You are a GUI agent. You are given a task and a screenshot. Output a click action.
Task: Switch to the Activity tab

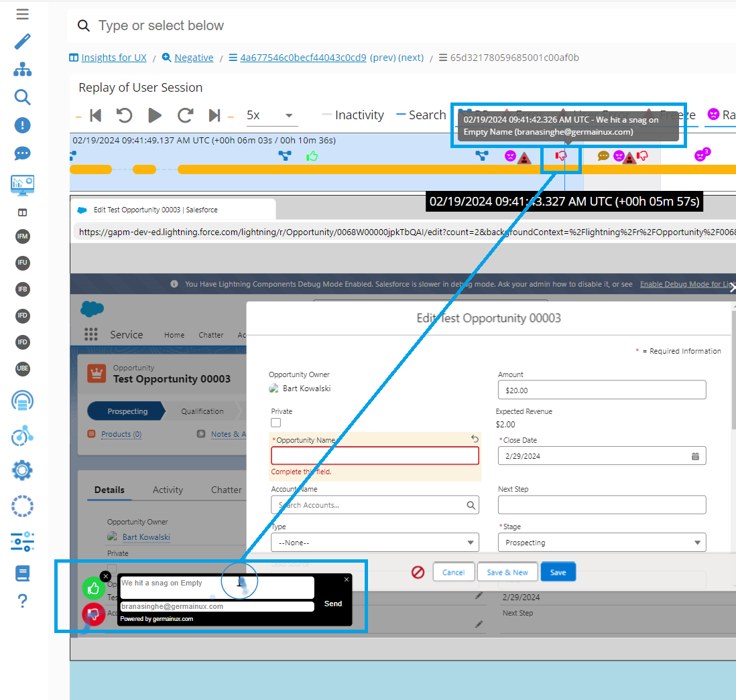(168, 490)
